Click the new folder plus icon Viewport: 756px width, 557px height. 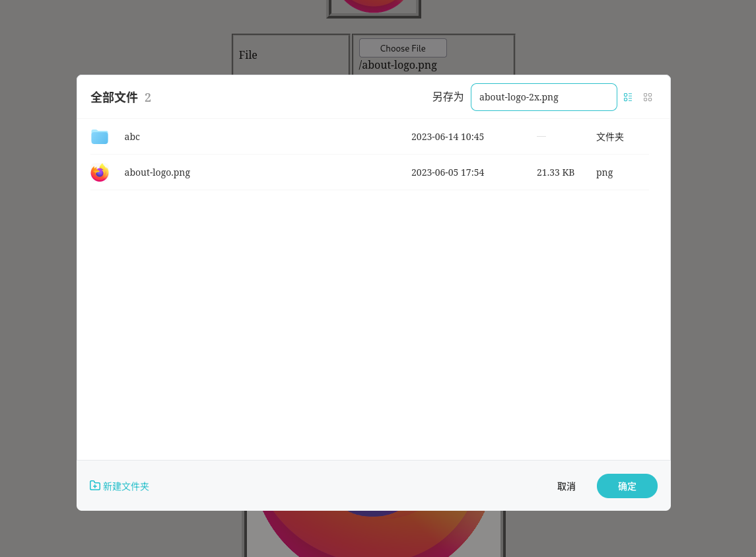[95, 486]
